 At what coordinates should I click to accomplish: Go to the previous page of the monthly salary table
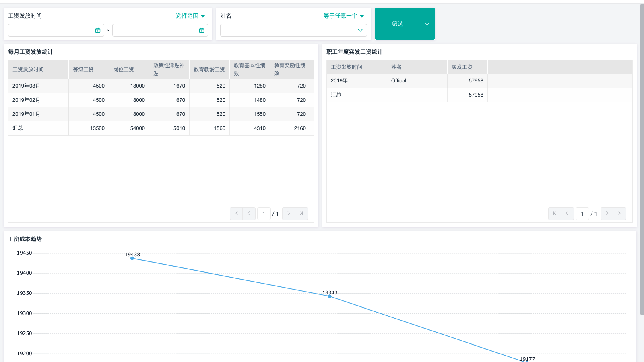pyautogui.click(x=249, y=214)
